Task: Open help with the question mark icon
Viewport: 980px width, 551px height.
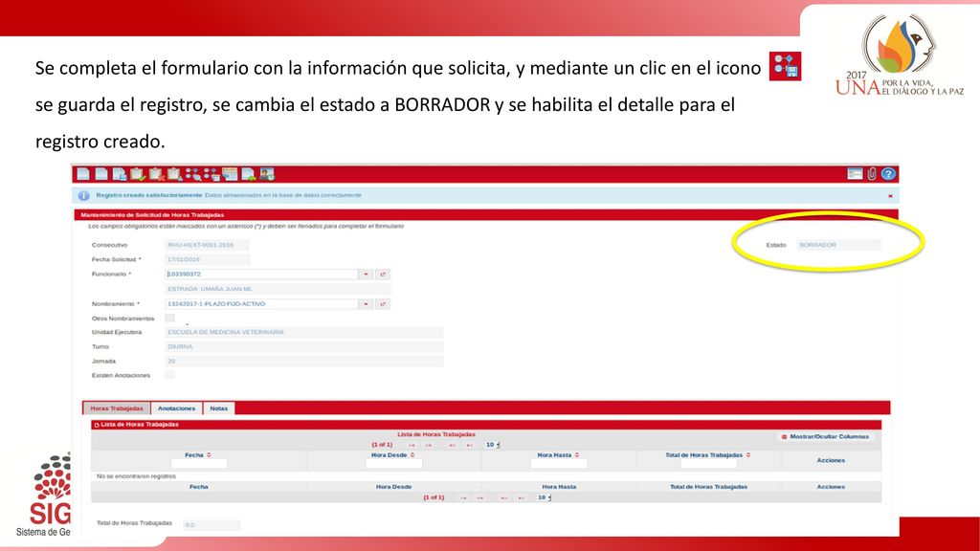Action: click(888, 174)
